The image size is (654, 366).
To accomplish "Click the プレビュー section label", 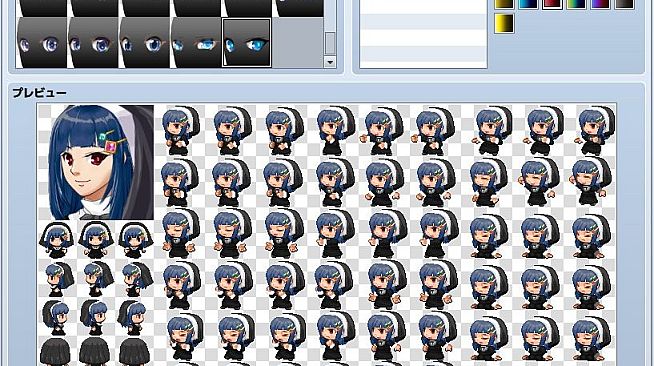I will pyautogui.click(x=39, y=93).
